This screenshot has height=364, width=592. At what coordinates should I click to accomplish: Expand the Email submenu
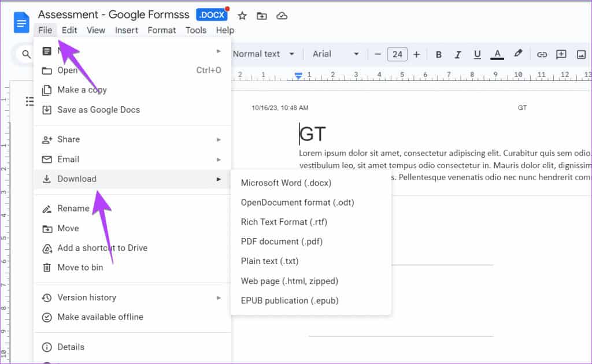[132, 159]
